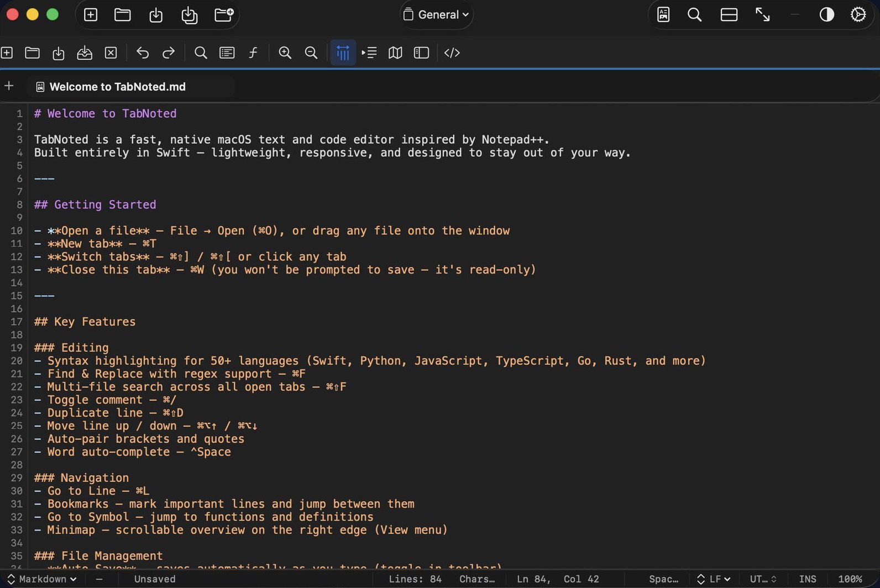
Task: Open the settings gear icon
Action: pyautogui.click(x=858, y=15)
